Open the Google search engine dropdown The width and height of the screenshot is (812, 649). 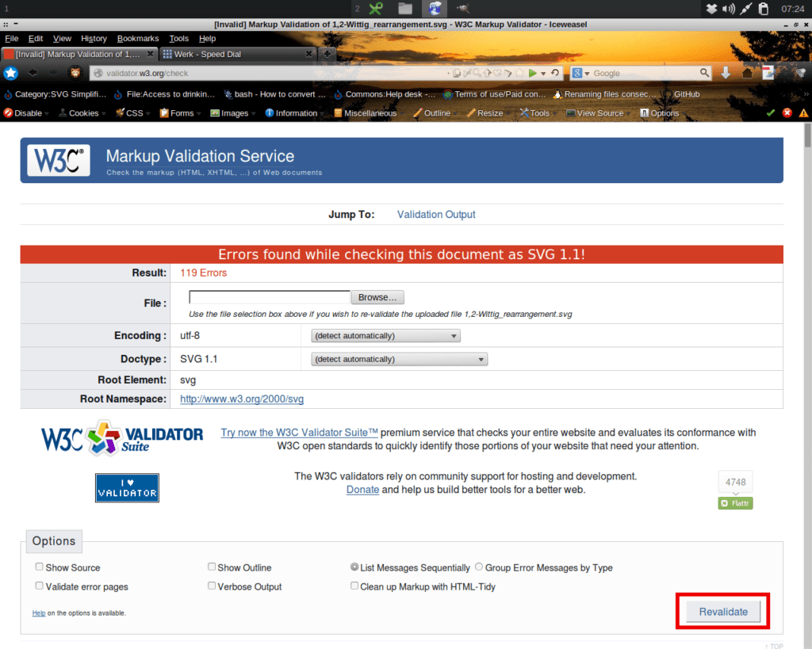(586, 74)
